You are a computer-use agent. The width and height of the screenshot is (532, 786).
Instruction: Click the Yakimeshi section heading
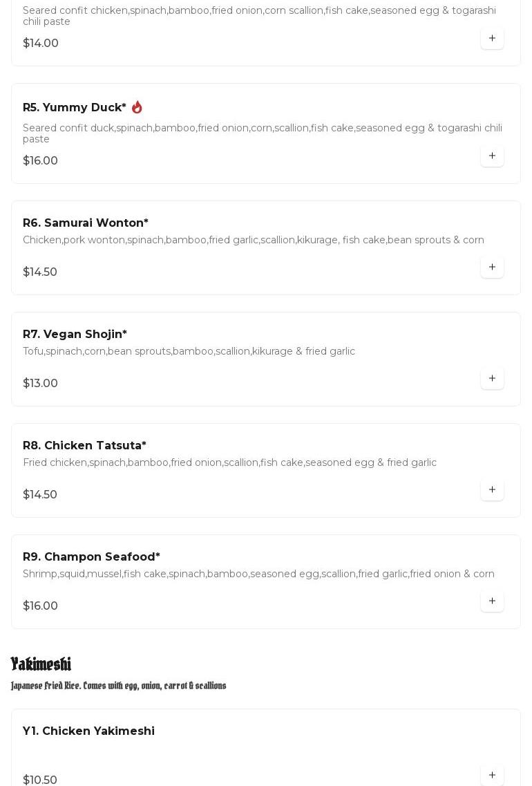(41, 664)
